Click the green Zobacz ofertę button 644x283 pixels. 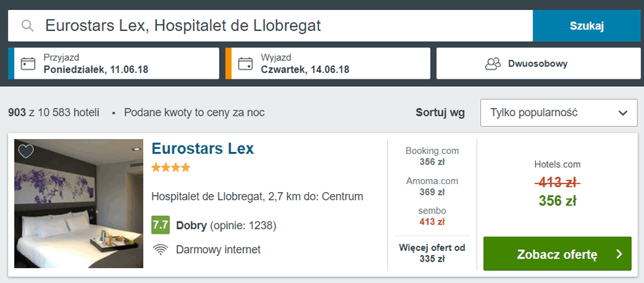tap(557, 254)
